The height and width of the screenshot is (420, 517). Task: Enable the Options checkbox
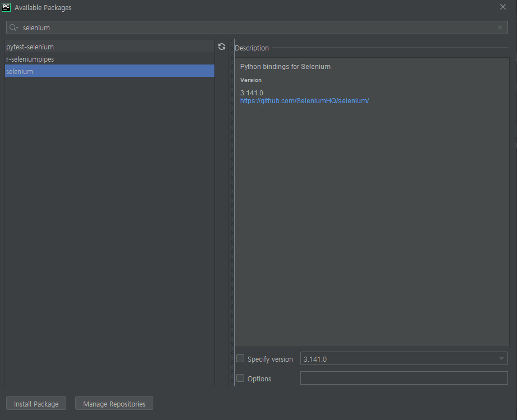point(240,378)
